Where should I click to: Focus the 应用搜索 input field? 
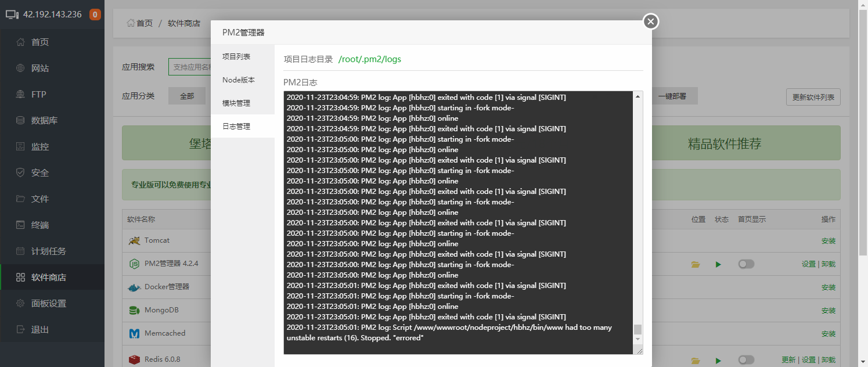coord(190,67)
